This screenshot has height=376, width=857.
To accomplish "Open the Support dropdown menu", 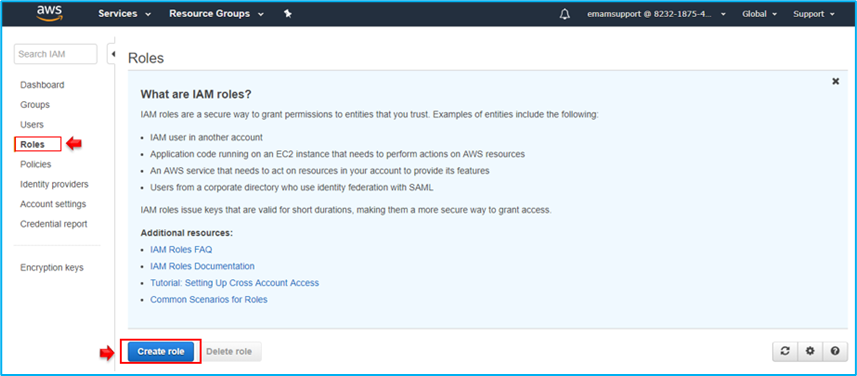I will (814, 14).
